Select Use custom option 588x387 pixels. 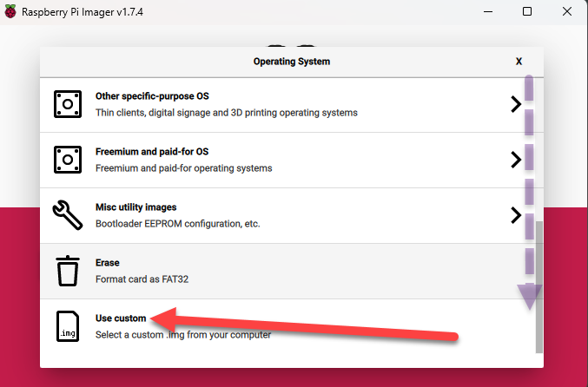(288, 326)
